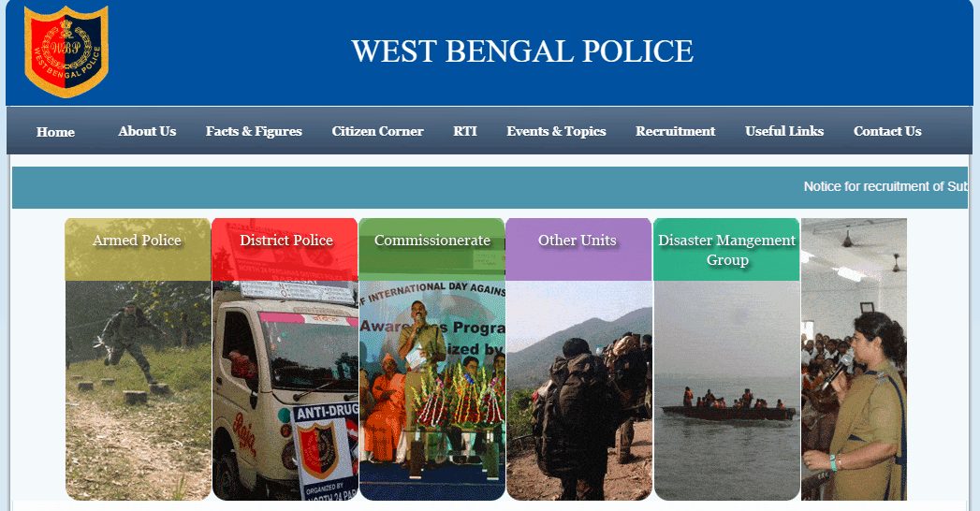The width and height of the screenshot is (980, 511).
Task: Open the Useful Links menu
Action: (784, 131)
